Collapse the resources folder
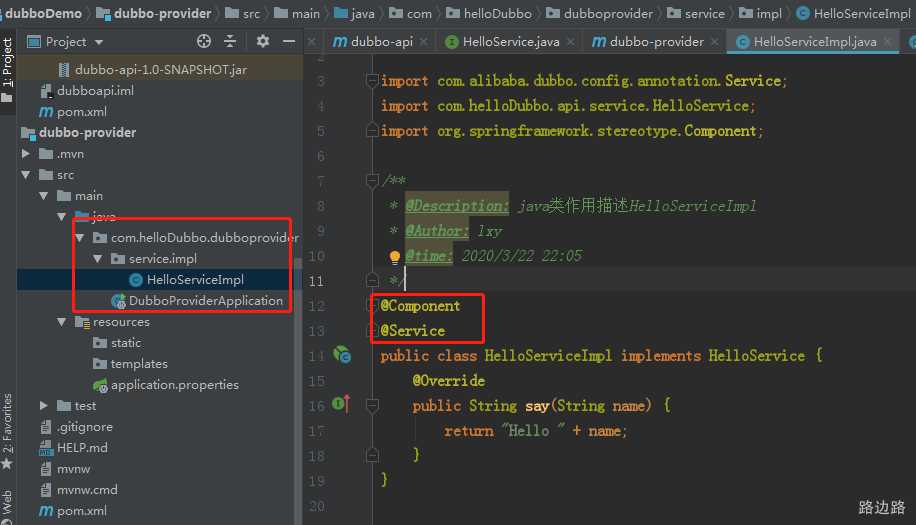The width and height of the screenshot is (916, 525). [62, 322]
